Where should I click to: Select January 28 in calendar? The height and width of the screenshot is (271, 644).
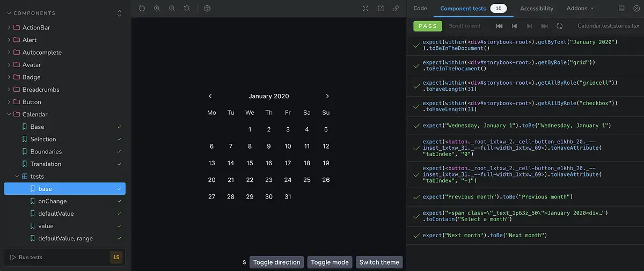[x=231, y=197]
